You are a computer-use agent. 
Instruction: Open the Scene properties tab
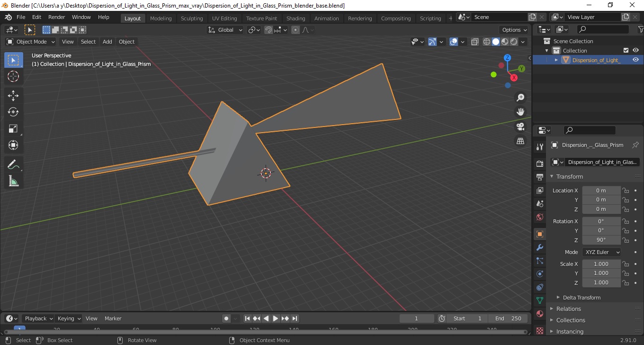[539, 203]
